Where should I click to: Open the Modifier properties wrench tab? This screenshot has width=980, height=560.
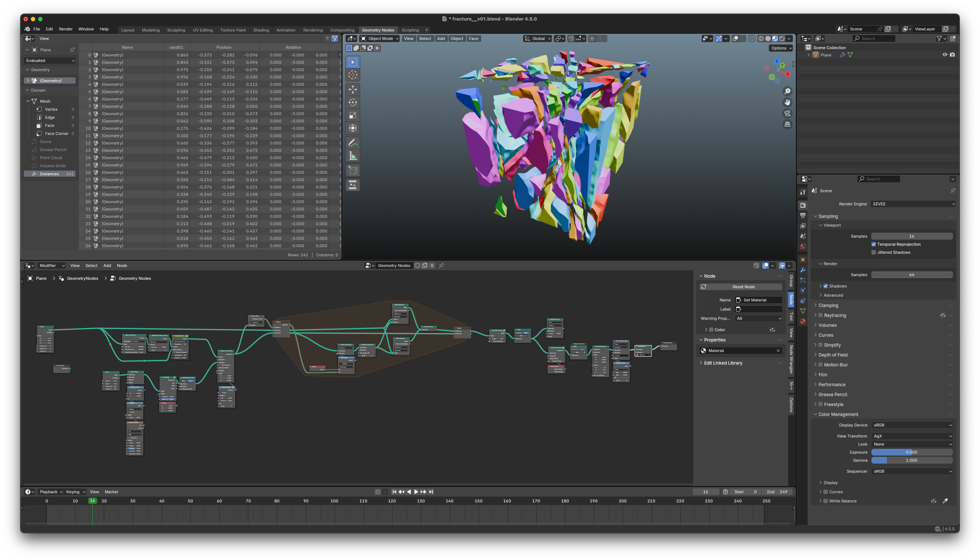[803, 270]
